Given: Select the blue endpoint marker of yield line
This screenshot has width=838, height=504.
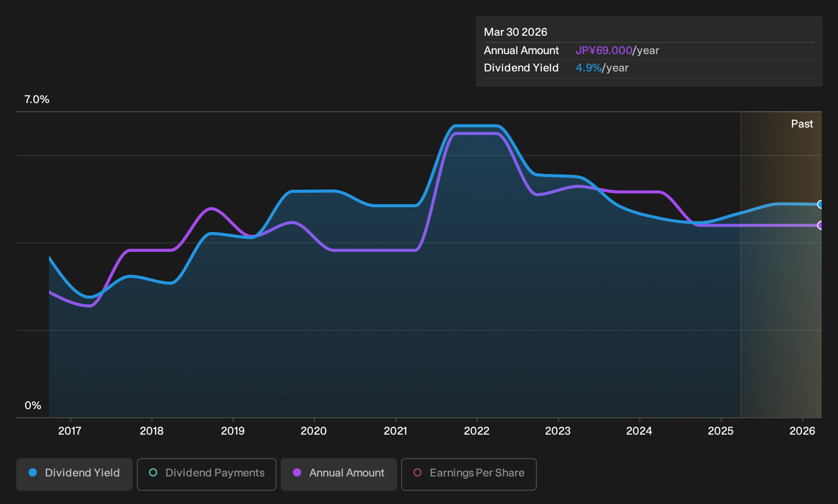Looking at the screenshot, I should click(820, 205).
